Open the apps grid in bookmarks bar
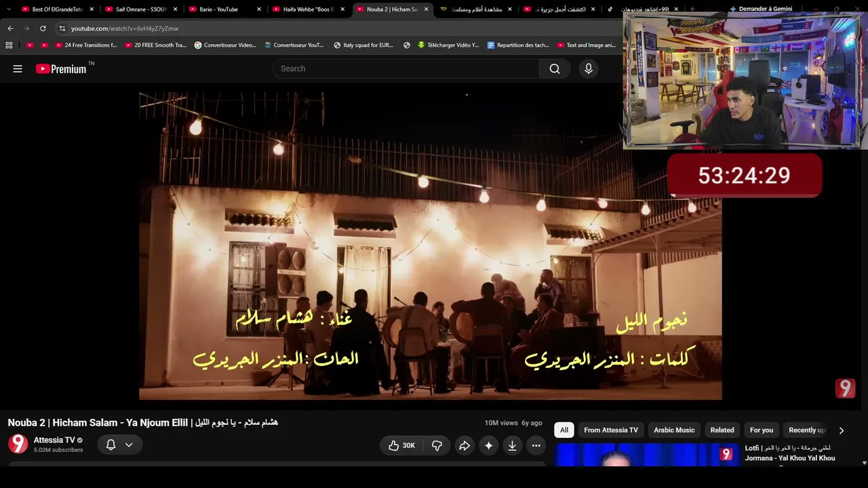The height and width of the screenshot is (488, 868). pos(9,45)
